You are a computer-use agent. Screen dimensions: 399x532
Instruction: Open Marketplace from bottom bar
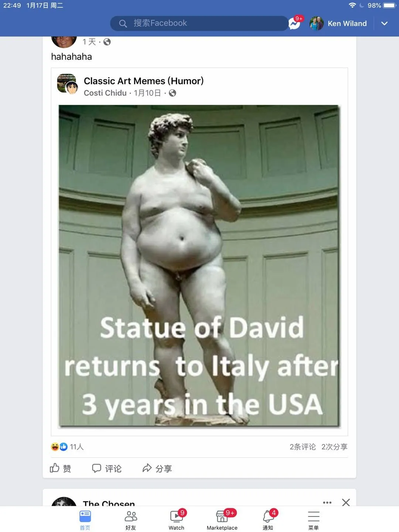222,520
